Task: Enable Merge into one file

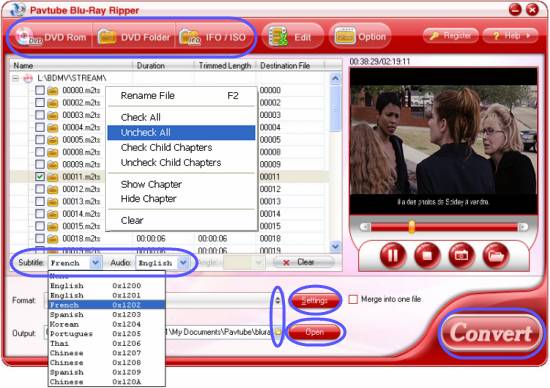Action: tap(353, 299)
